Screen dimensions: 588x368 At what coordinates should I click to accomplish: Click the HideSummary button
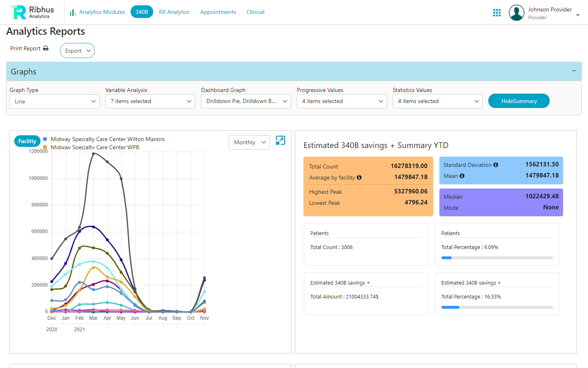[519, 101]
